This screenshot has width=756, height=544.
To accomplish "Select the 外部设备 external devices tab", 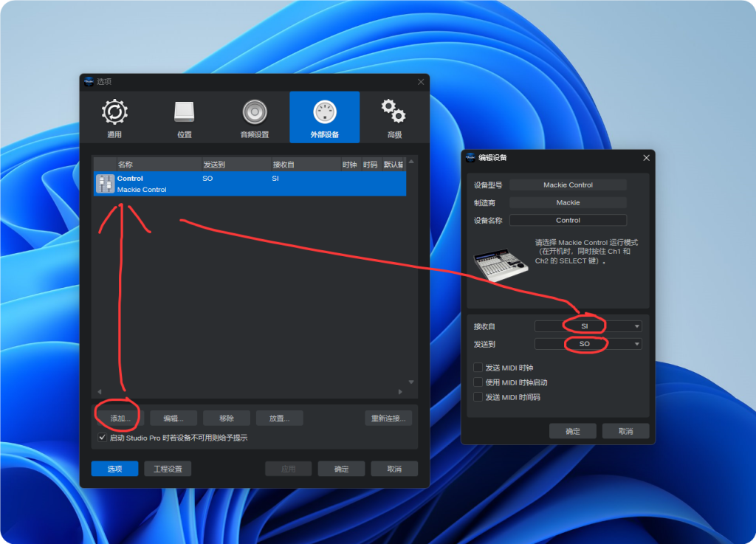I will click(325, 117).
